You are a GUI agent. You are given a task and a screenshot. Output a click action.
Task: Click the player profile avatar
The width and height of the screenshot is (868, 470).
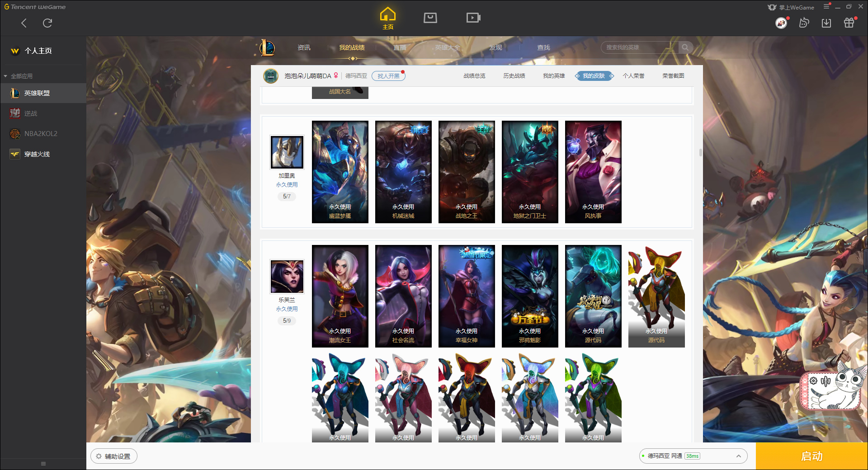271,76
